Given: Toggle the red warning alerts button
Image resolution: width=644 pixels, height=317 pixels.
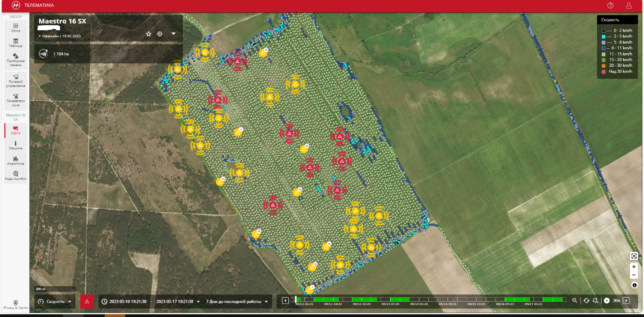Looking at the screenshot, I should [87, 301].
